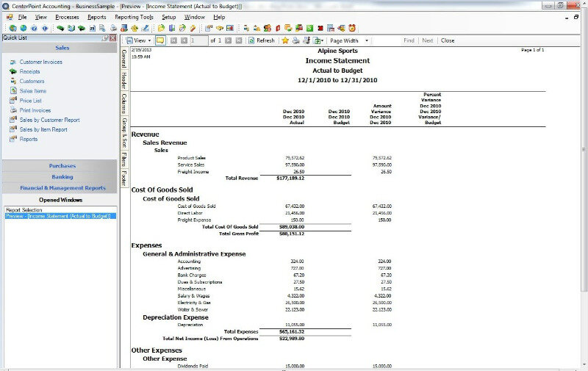This screenshot has height=371, width=588.
Task: Click the alarm clock icon in main toolbar
Action: [x=351, y=28]
